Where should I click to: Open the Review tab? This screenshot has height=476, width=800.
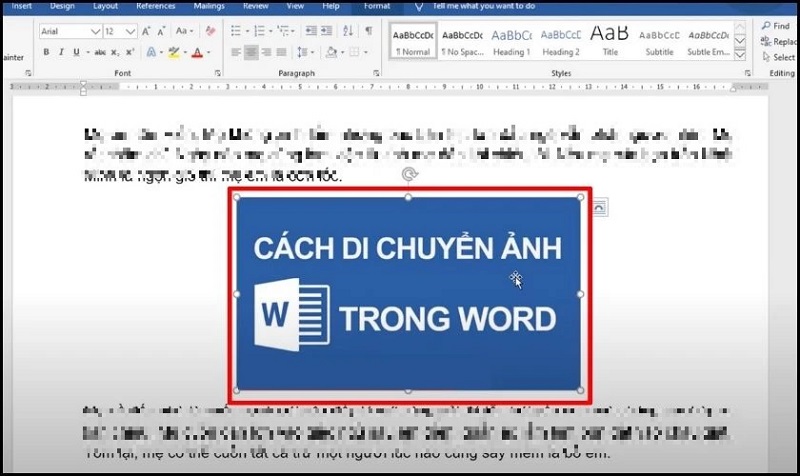pyautogui.click(x=256, y=6)
